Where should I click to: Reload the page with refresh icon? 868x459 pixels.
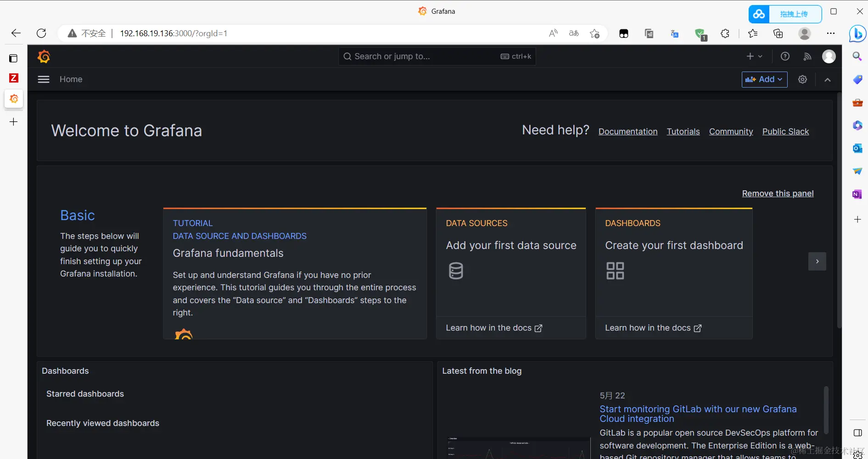(41, 33)
